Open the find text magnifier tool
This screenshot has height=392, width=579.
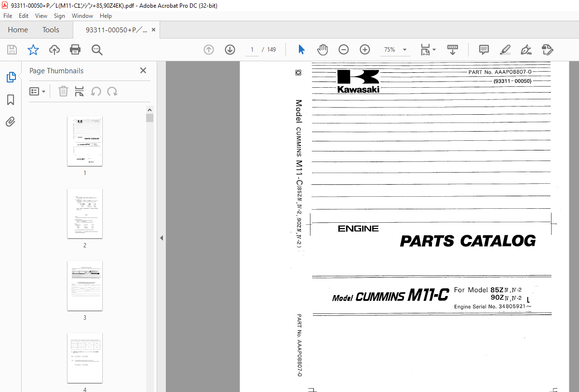click(97, 50)
